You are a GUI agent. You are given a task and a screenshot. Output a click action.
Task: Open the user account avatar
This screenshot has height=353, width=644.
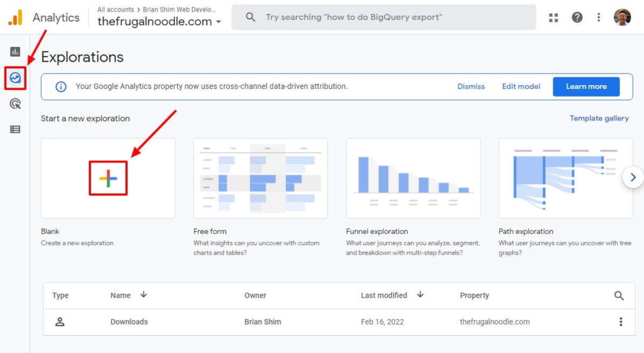pyautogui.click(x=622, y=17)
